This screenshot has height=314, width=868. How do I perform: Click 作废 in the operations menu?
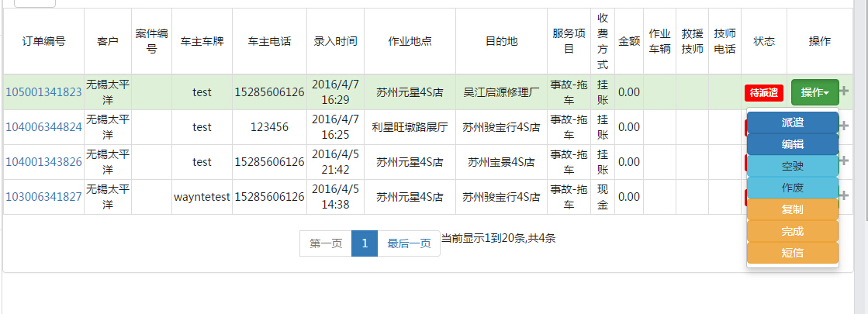pos(792,188)
